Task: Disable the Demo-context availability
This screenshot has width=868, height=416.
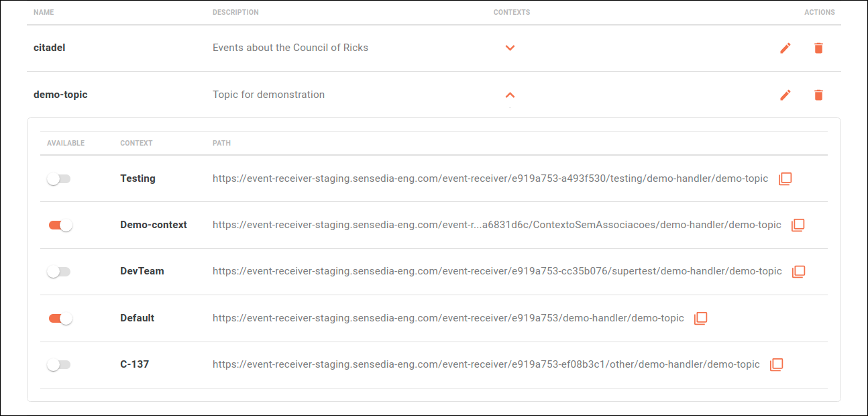Action: 58,225
